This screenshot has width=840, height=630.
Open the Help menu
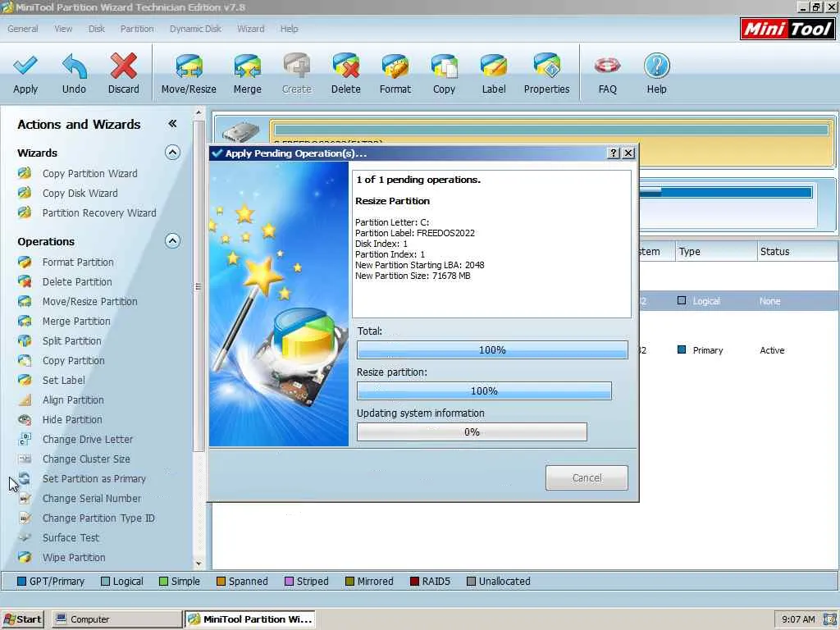[290, 29]
